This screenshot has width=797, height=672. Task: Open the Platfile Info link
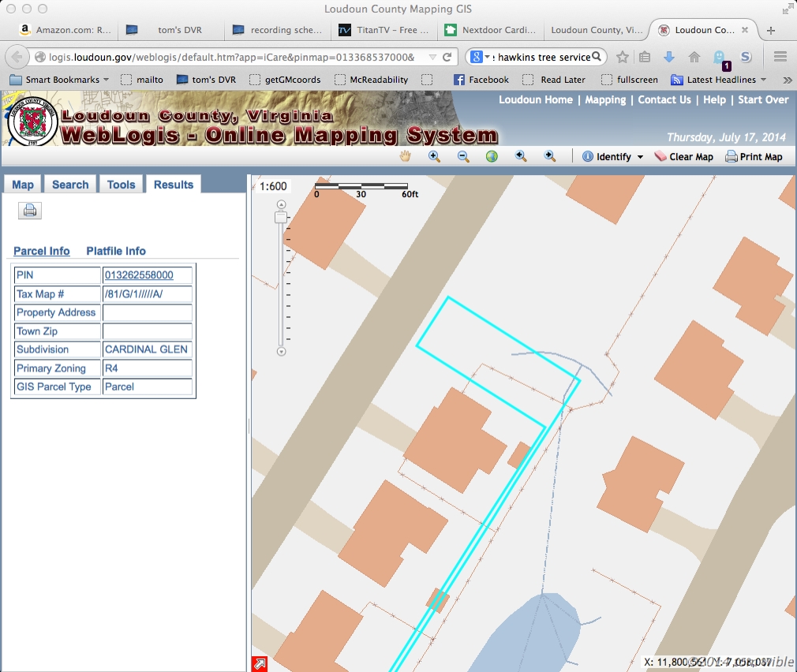pos(116,251)
